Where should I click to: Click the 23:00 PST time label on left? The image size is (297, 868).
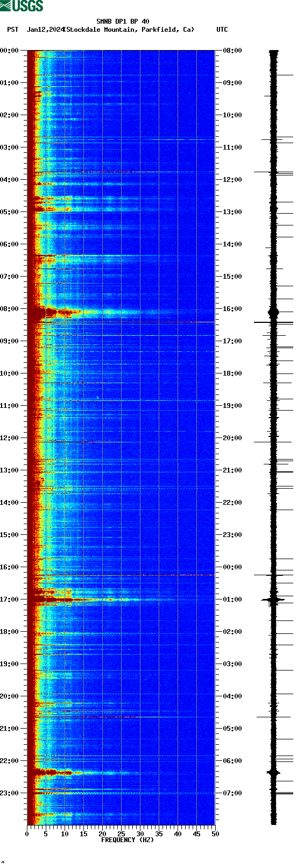coord(10,793)
